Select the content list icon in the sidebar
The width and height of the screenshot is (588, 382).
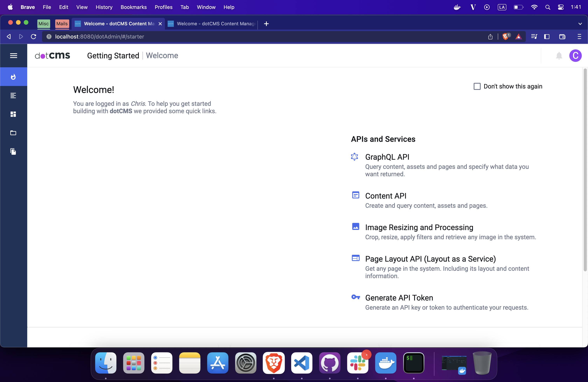coord(13,96)
